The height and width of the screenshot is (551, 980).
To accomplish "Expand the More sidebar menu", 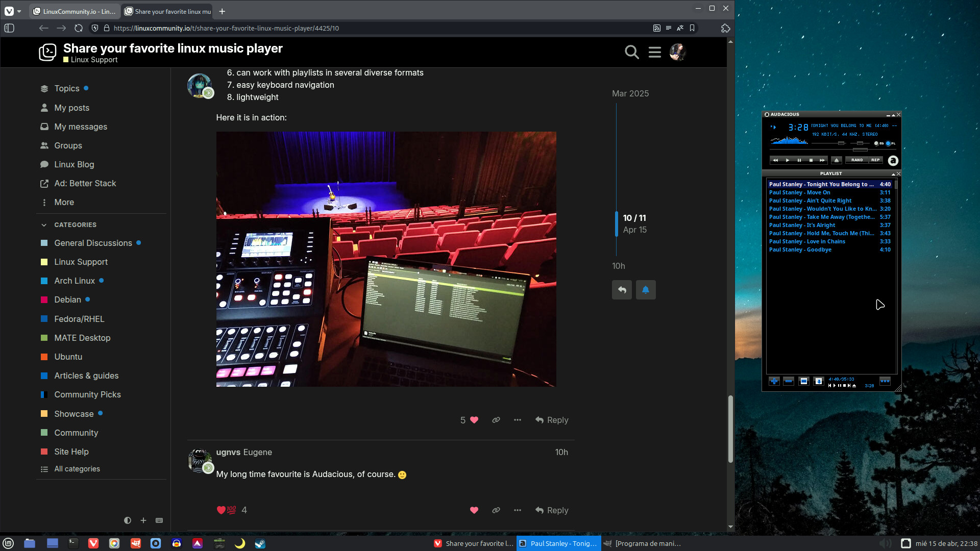I will pos(64,203).
